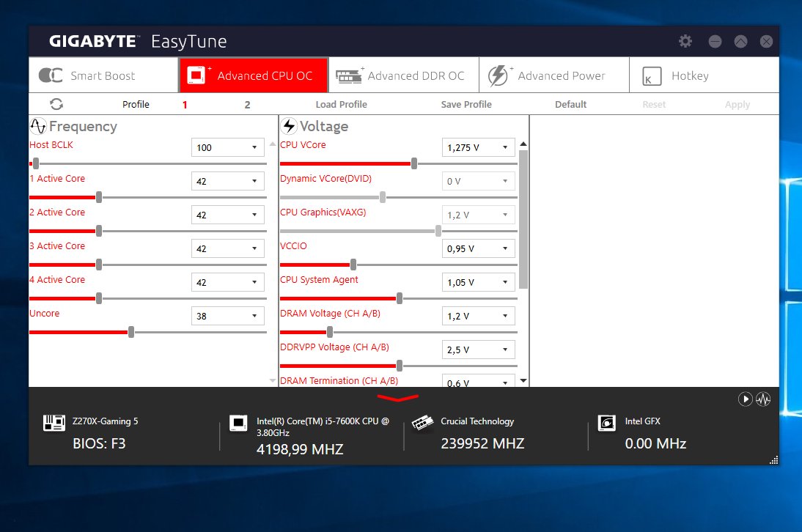The width and height of the screenshot is (802, 532).
Task: Click the Crucial Technology memory icon
Action: click(x=421, y=424)
